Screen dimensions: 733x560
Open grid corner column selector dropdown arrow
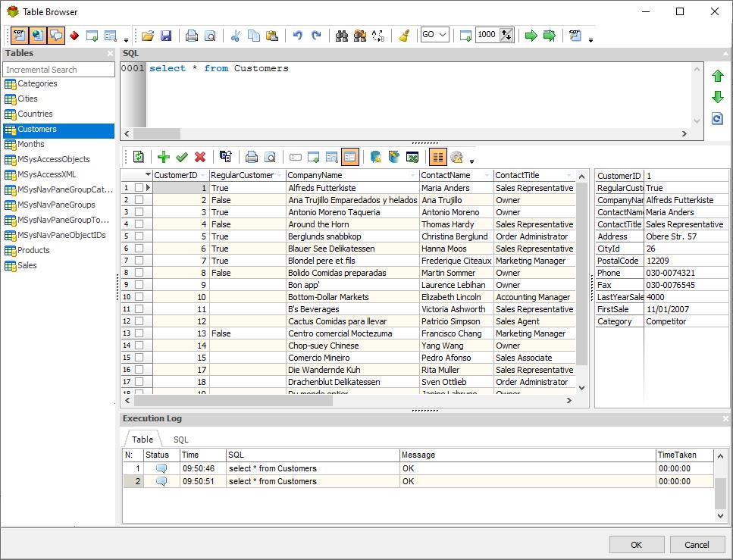click(x=148, y=175)
